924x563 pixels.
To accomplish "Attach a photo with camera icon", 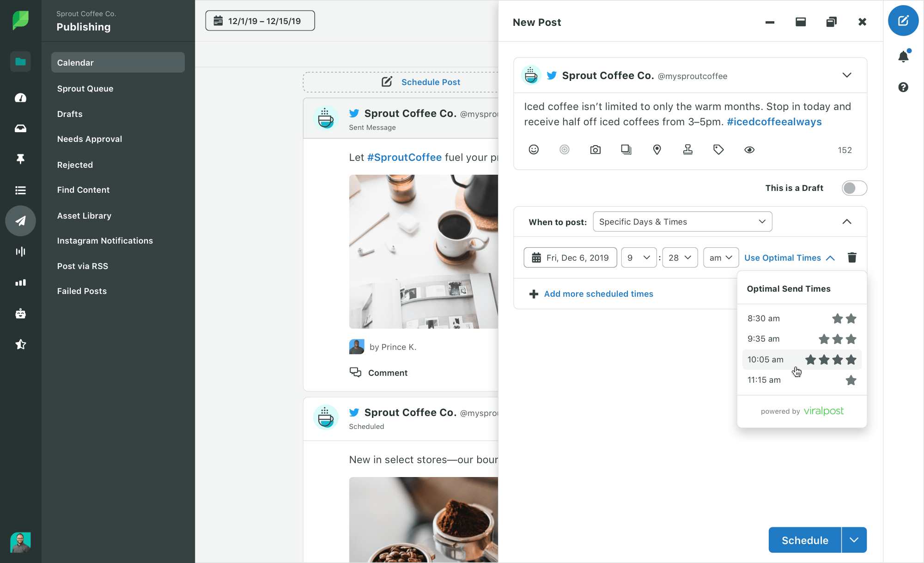I will tap(596, 149).
